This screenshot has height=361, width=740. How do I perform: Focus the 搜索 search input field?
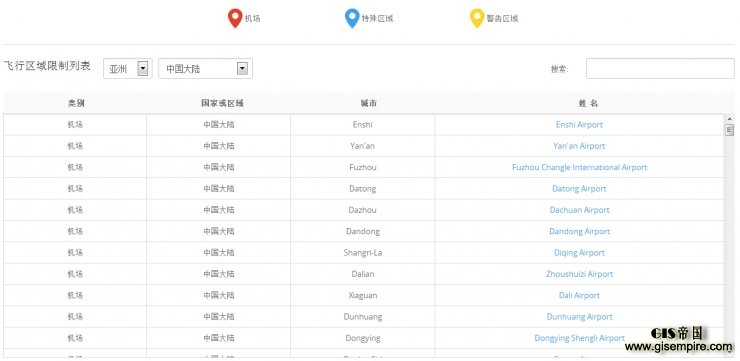tap(660, 69)
